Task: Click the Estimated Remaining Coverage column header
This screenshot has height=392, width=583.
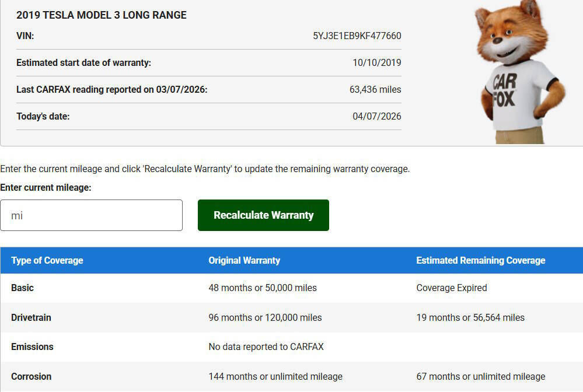Action: pos(480,260)
